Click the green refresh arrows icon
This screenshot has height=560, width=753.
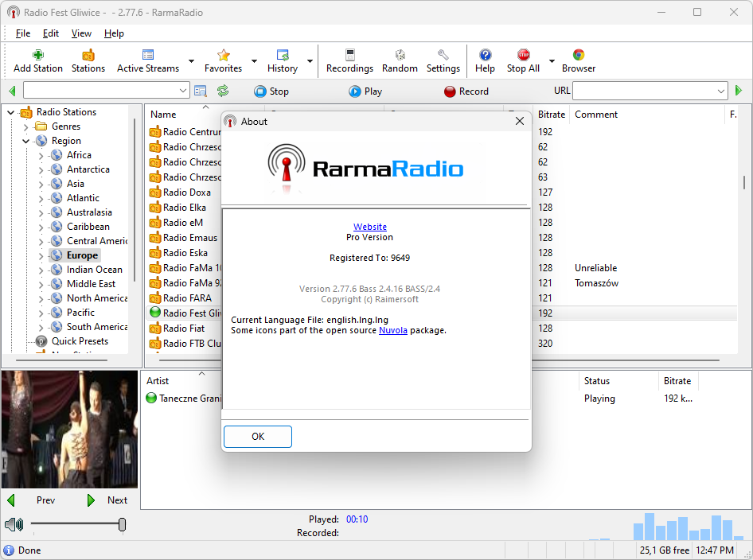click(x=223, y=91)
